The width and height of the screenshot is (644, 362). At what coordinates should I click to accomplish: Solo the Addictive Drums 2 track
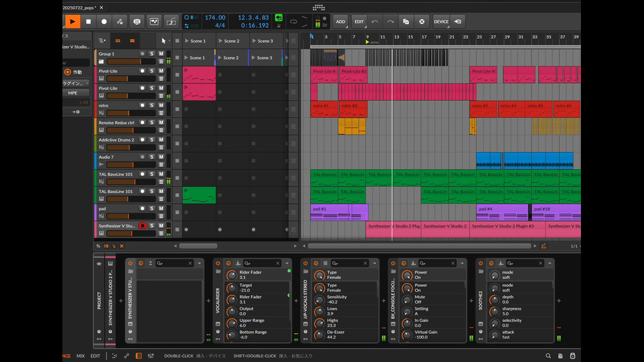[x=152, y=140]
